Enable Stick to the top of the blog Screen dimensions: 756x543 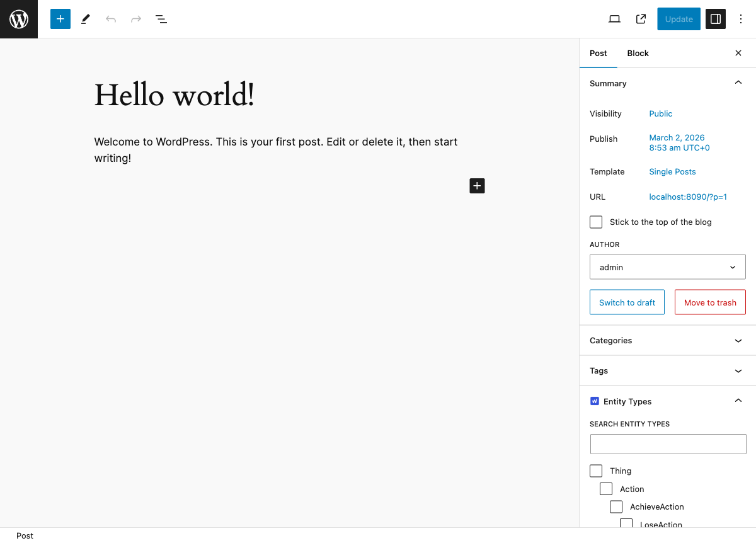(596, 222)
